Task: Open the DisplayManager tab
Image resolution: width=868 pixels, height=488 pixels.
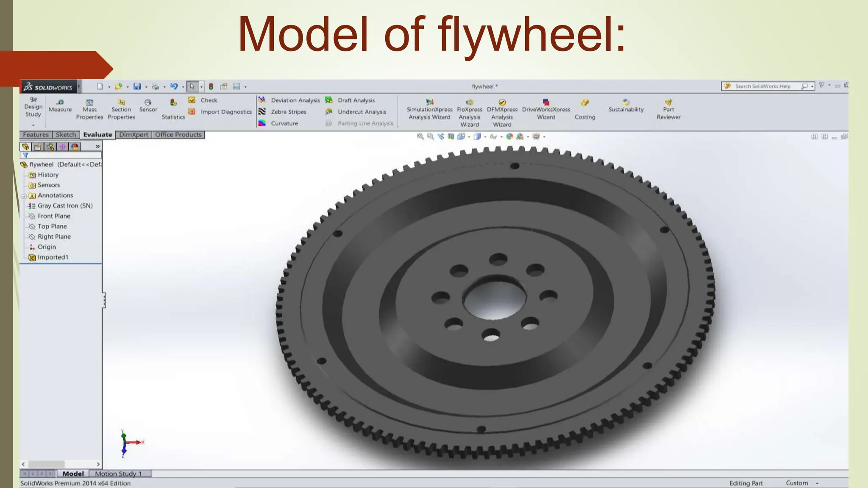Action: point(75,147)
